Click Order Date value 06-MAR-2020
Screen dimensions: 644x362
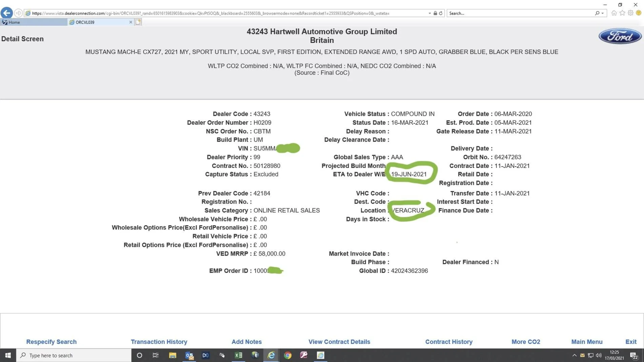click(x=513, y=114)
